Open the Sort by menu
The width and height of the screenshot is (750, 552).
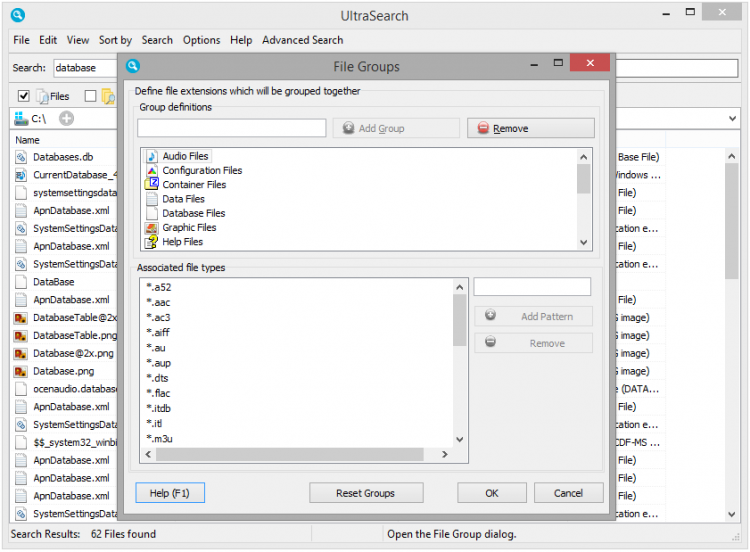point(115,40)
